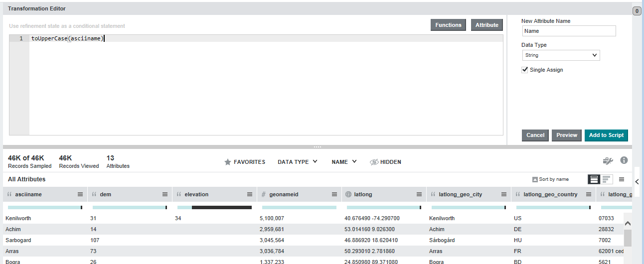Viewport: 644px width, 264px height.
Task: Click the 0 notifications badge
Action: 637,11
